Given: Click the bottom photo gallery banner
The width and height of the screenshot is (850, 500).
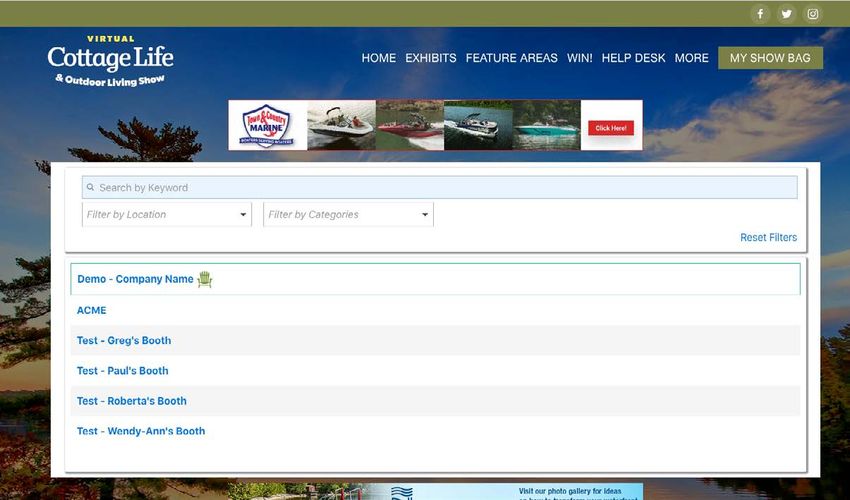Looking at the screenshot, I should tap(435, 492).
